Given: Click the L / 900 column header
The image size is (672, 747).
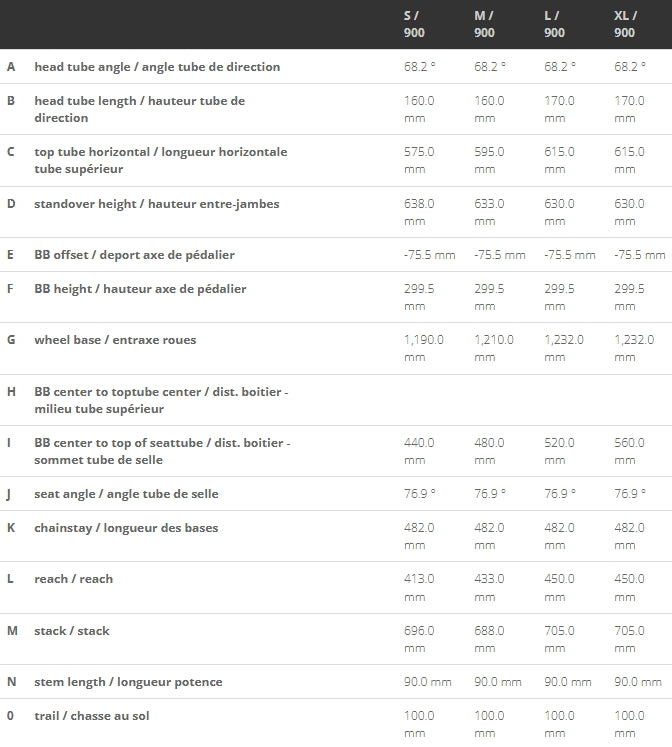Looking at the screenshot, I should pyautogui.click(x=555, y=25).
